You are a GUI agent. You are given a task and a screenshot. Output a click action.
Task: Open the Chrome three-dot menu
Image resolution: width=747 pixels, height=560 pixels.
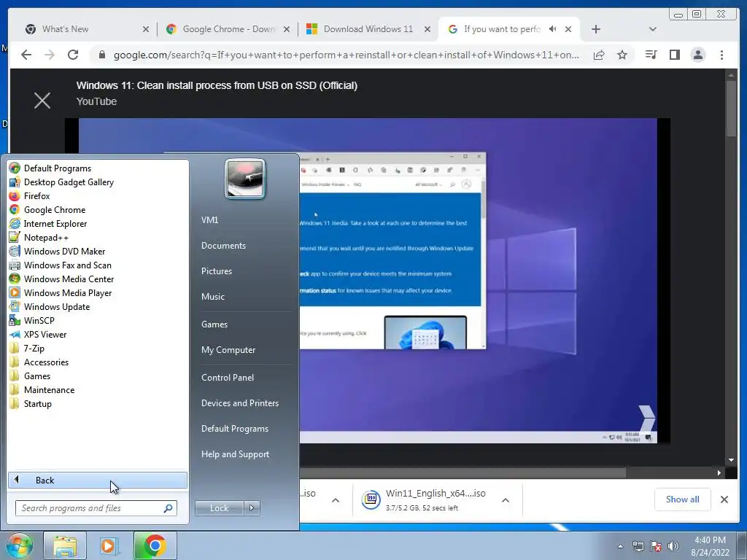tap(721, 55)
